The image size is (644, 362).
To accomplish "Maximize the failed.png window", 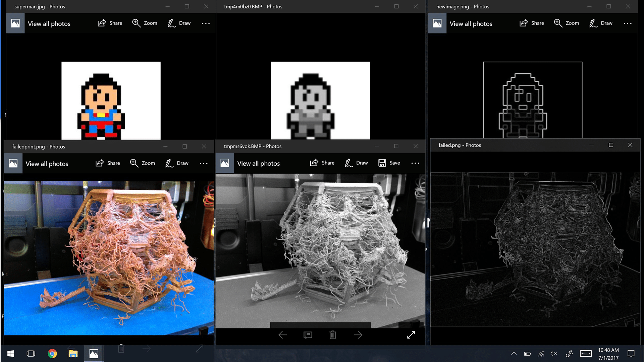I will [x=611, y=145].
